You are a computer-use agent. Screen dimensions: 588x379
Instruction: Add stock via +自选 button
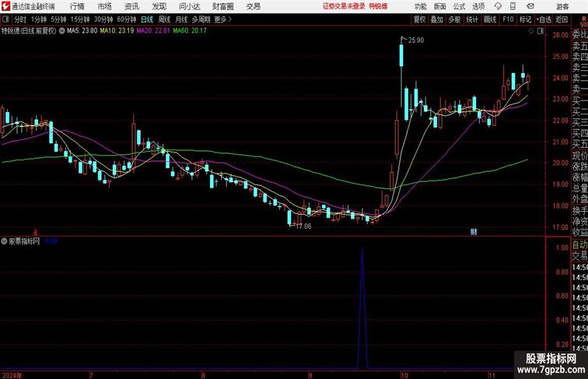544,19
